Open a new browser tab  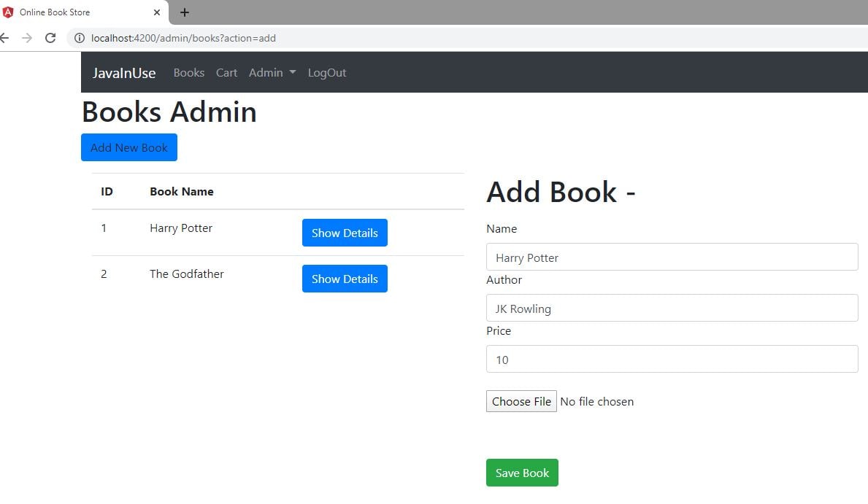tap(185, 12)
